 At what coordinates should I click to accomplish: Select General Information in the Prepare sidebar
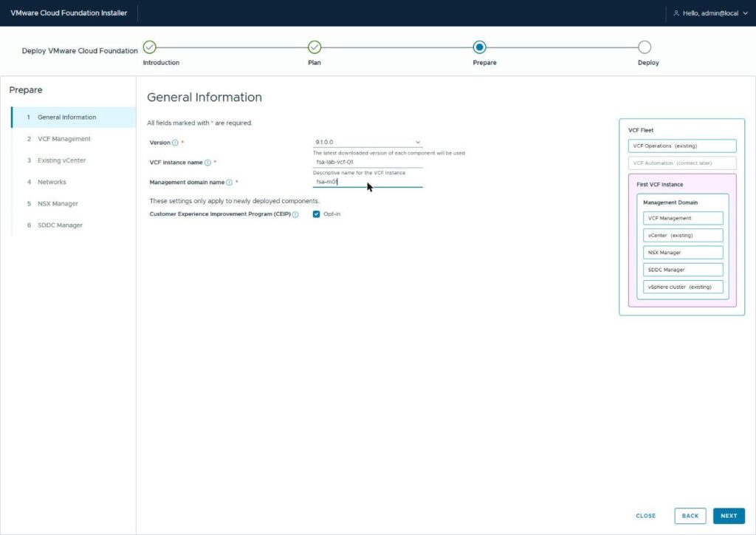coord(73,117)
